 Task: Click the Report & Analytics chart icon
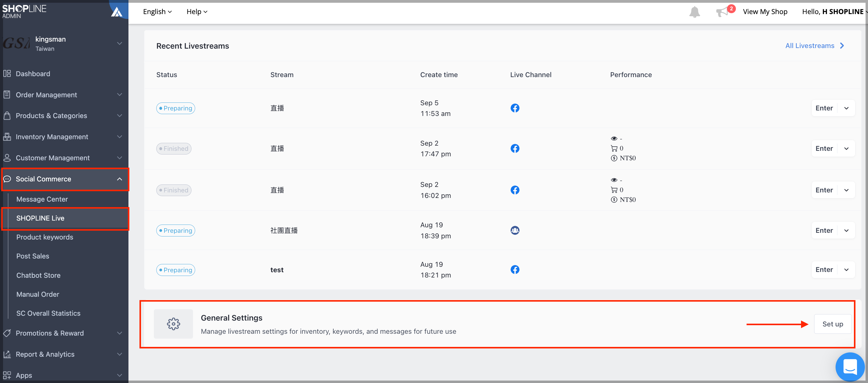[x=7, y=354]
